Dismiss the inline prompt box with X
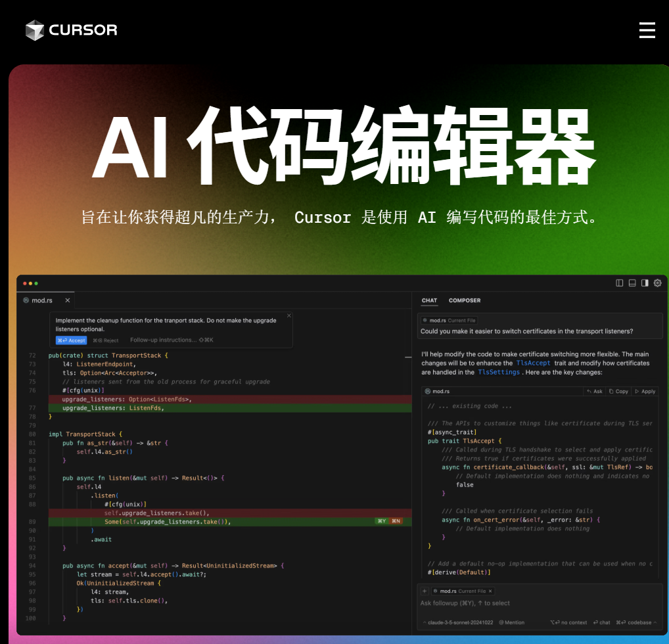Viewport: 669px width, 644px height. 289,315
